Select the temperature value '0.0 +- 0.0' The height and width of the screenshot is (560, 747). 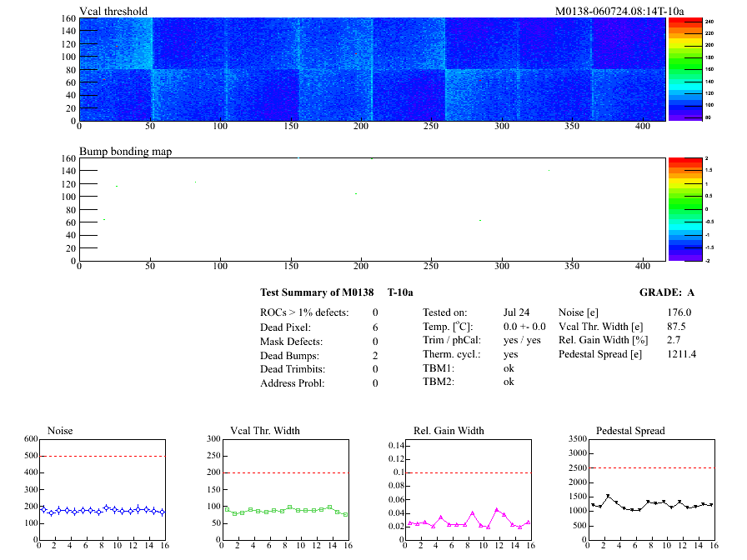click(x=524, y=327)
